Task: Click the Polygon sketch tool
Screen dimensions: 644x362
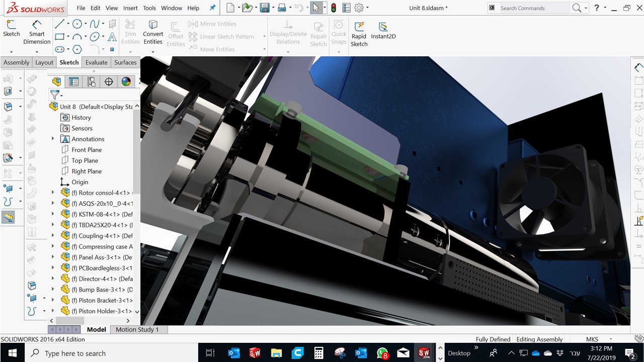Action: [x=77, y=49]
